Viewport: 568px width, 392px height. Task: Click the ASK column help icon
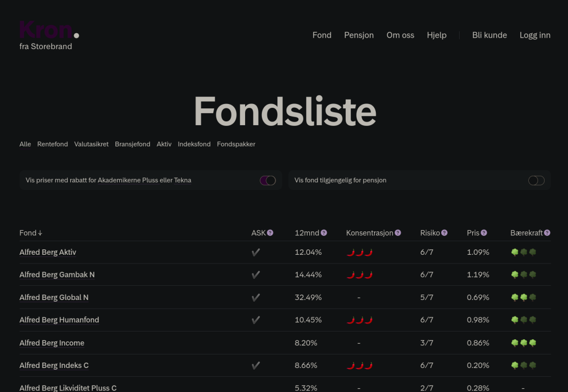pyautogui.click(x=270, y=233)
